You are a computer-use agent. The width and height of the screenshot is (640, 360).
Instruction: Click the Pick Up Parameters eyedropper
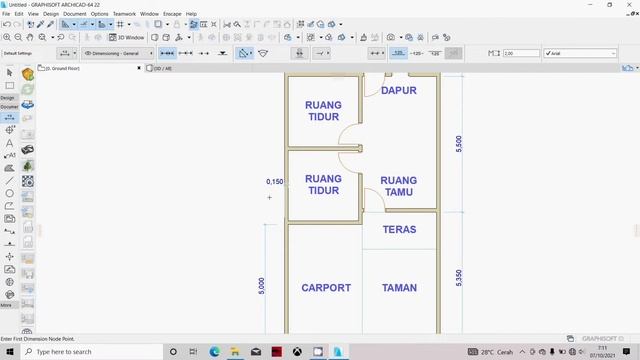[x=40, y=24]
